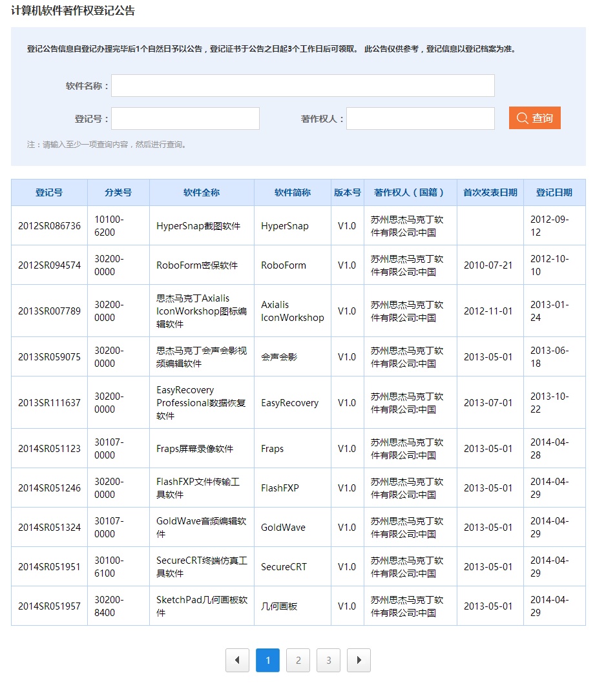Click registration date 2013-10-22
Image resolution: width=595 pixels, height=700 pixels.
(x=549, y=403)
